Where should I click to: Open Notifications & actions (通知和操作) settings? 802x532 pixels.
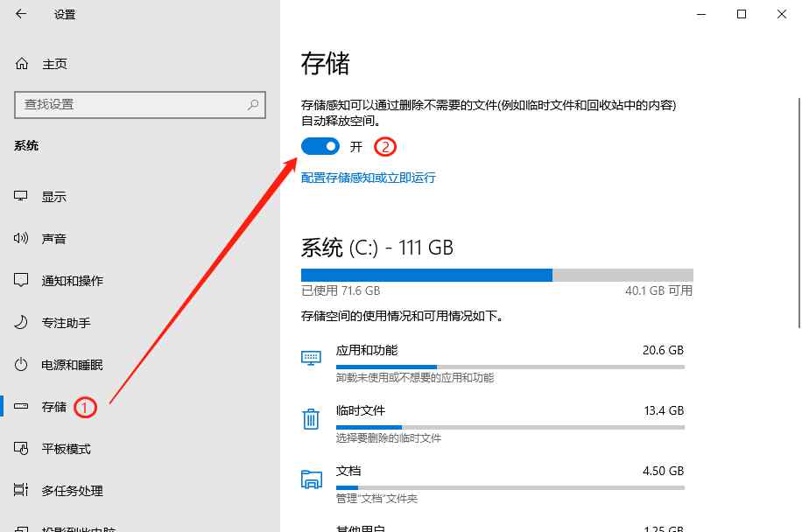pos(72,281)
